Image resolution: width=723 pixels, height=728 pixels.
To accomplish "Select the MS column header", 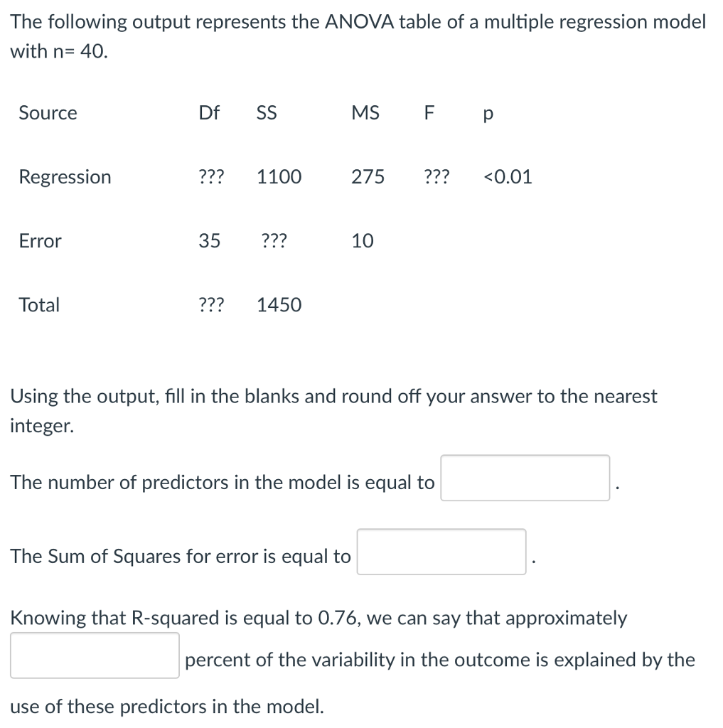I will point(365,112).
